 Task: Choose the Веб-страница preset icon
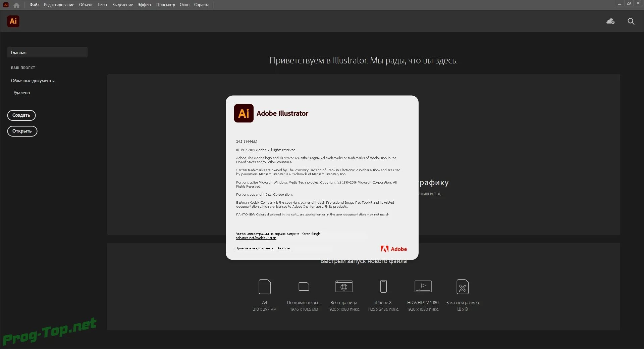344,287
